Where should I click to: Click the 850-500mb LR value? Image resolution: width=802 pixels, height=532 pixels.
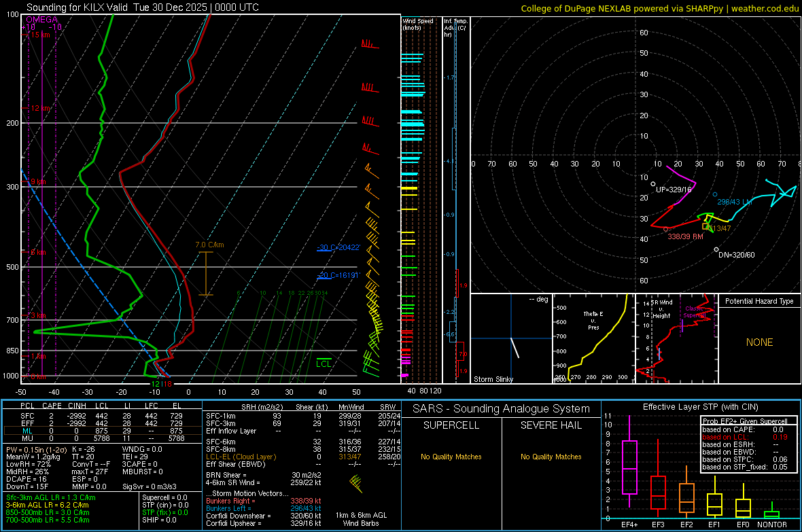point(48,512)
